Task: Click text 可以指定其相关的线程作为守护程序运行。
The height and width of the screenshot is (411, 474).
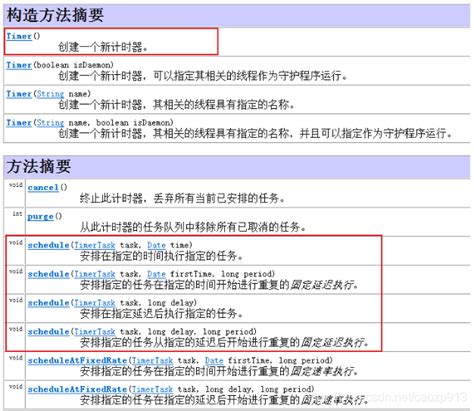Action: point(250,76)
